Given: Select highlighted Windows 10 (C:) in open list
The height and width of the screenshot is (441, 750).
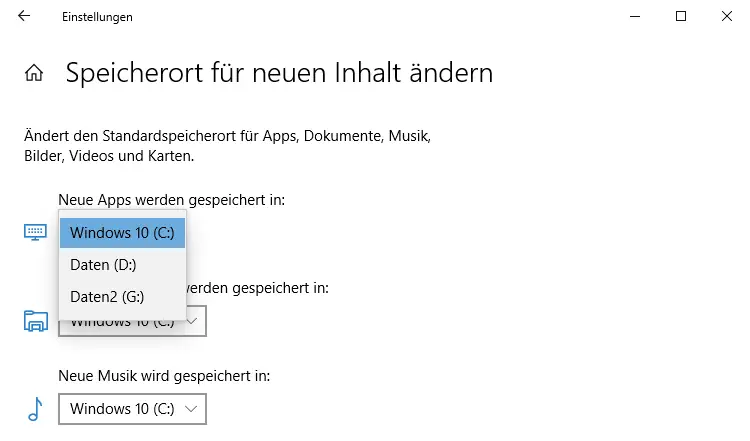Looking at the screenshot, I should (x=122, y=233).
